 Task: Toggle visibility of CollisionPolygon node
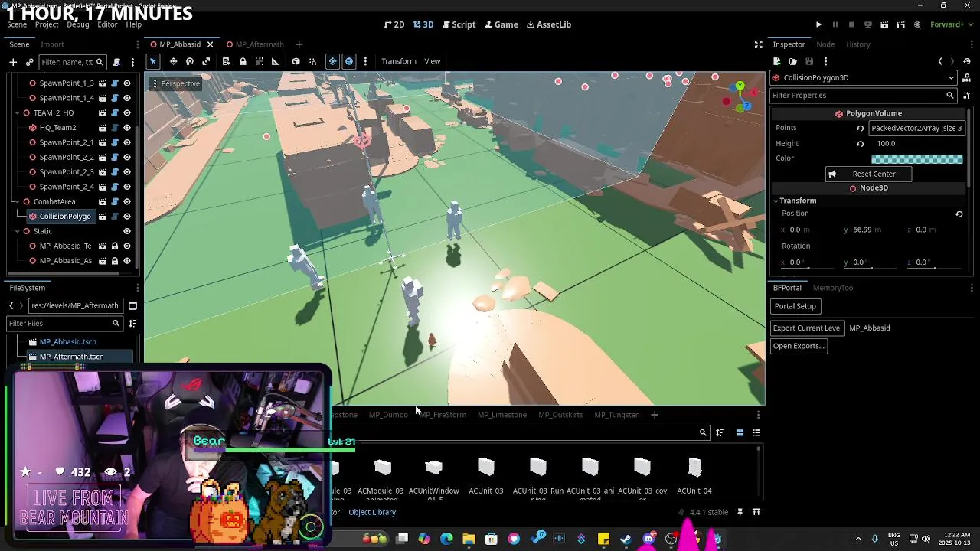[127, 217]
